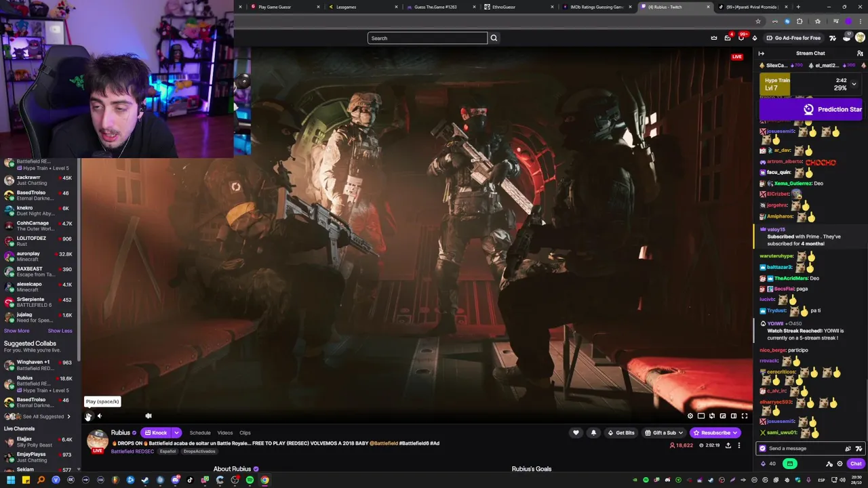Open the notifications inbox icon
The height and width of the screenshot is (488, 868).
point(728,38)
